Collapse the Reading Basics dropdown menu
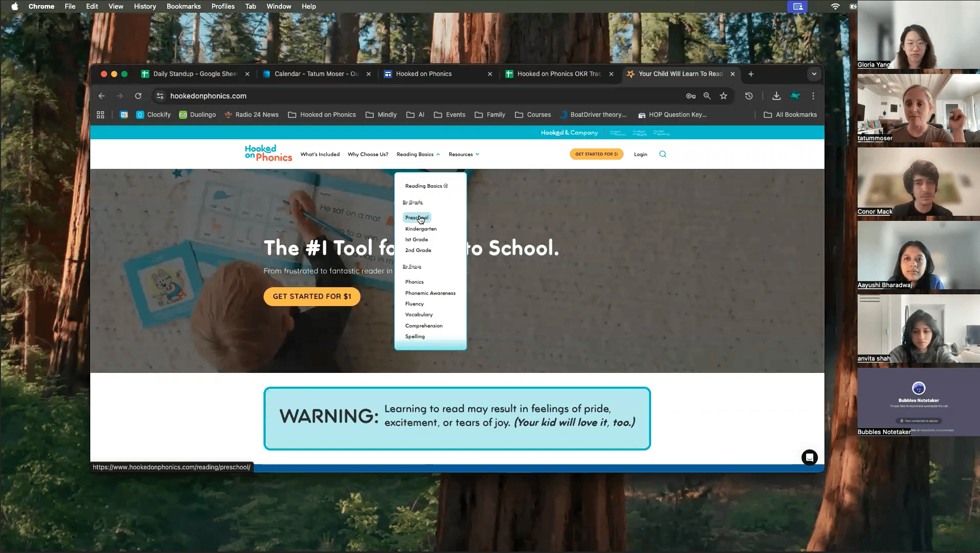The width and height of the screenshot is (980, 553). 418,154
